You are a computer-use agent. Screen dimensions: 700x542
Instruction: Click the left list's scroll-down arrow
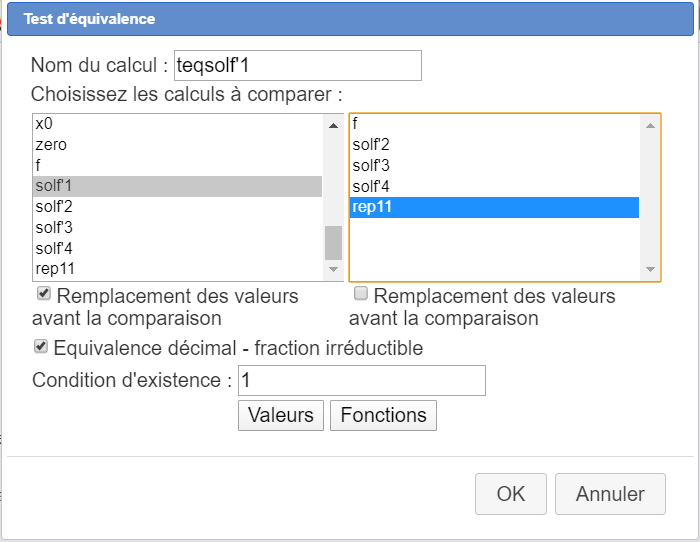point(333,269)
